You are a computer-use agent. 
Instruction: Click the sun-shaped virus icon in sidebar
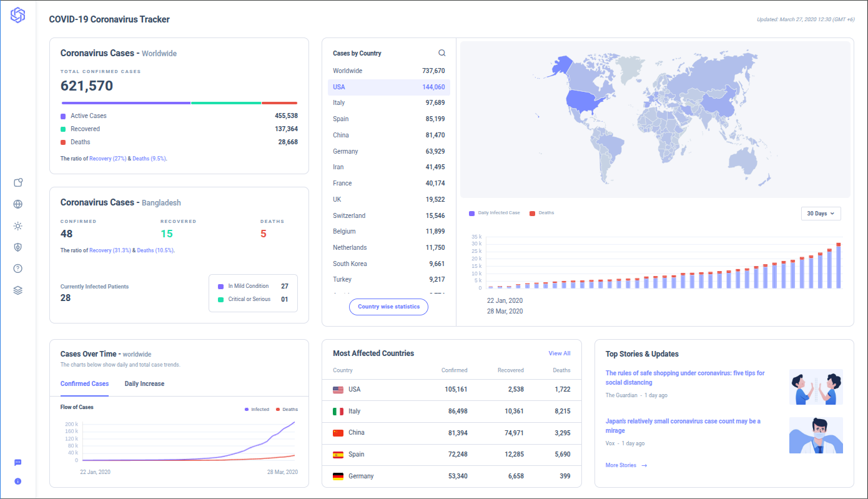(17, 226)
